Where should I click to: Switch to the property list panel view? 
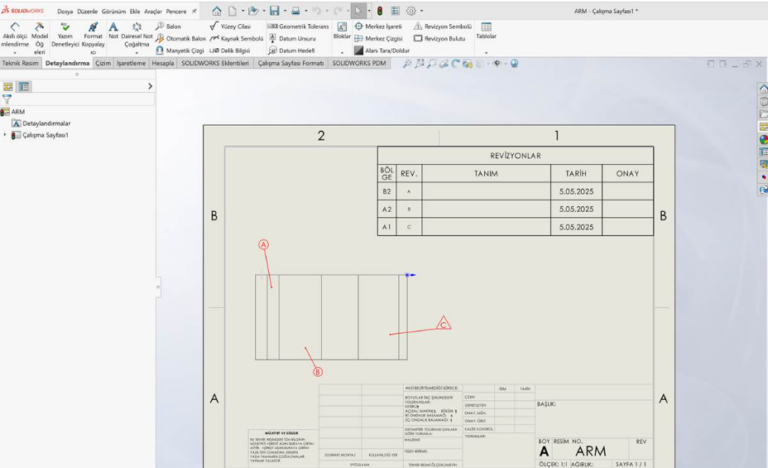[x=24, y=87]
